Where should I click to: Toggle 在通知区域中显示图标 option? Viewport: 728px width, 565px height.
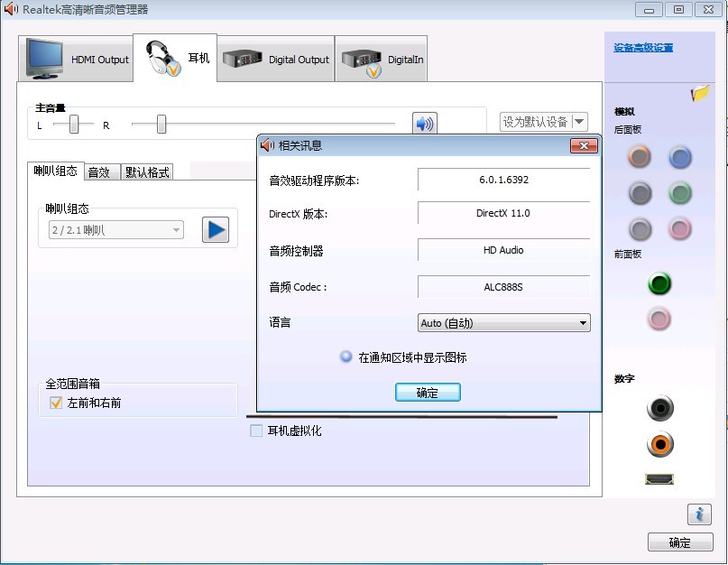click(346, 357)
